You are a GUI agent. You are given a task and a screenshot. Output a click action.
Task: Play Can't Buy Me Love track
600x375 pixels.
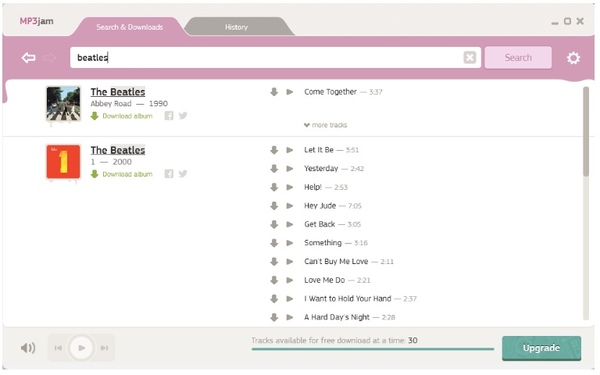click(290, 262)
